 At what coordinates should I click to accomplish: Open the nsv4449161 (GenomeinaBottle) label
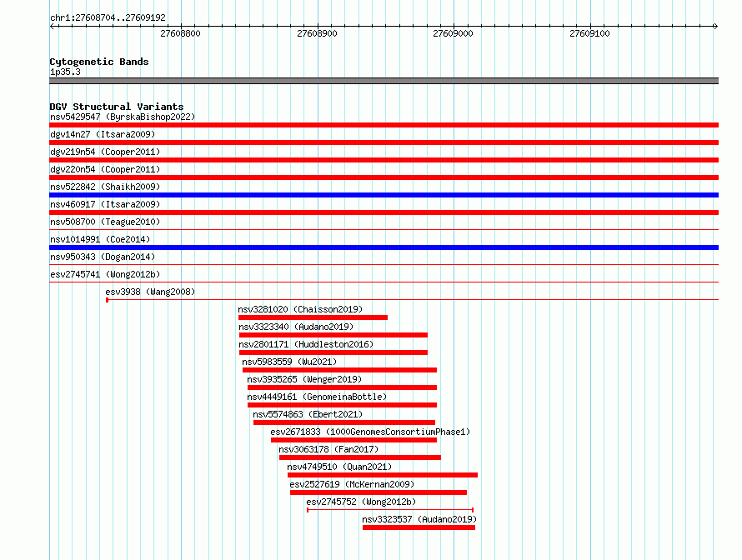pos(317,397)
